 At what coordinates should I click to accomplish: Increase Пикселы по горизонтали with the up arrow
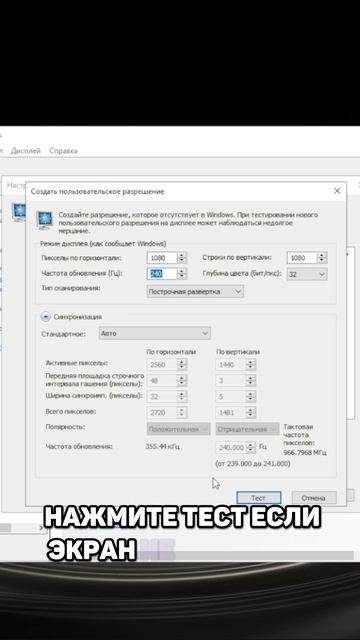point(182,255)
